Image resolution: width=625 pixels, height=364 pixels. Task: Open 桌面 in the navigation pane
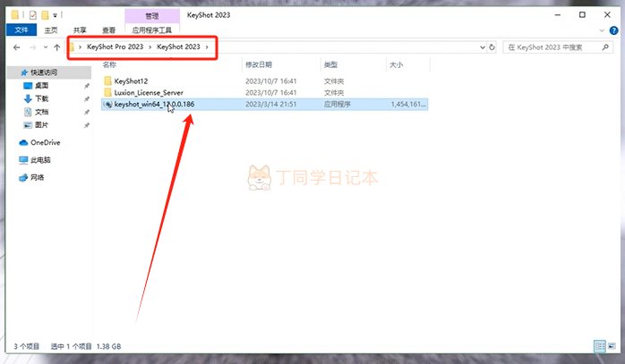coord(41,86)
